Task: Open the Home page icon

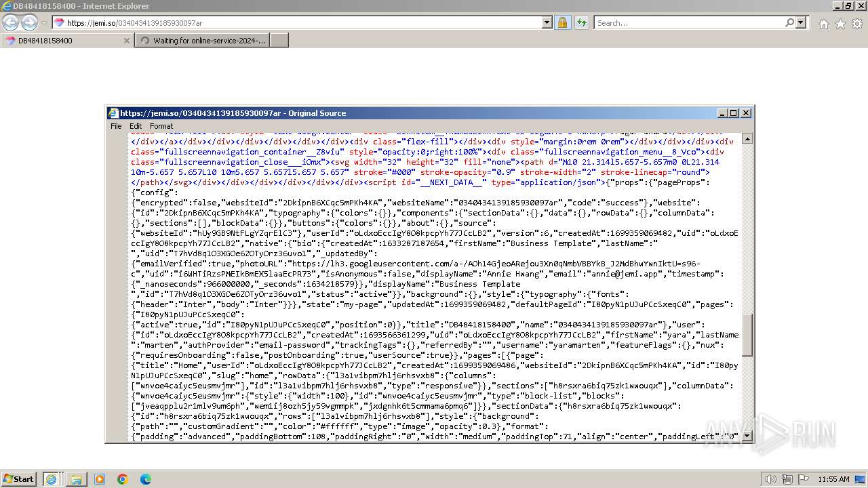Action: coord(823,24)
